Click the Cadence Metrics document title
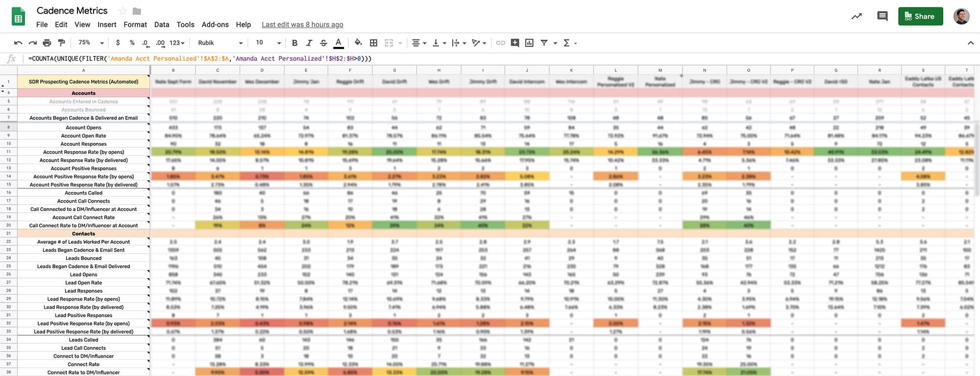The width and height of the screenshot is (980, 376). pyautogui.click(x=72, y=10)
